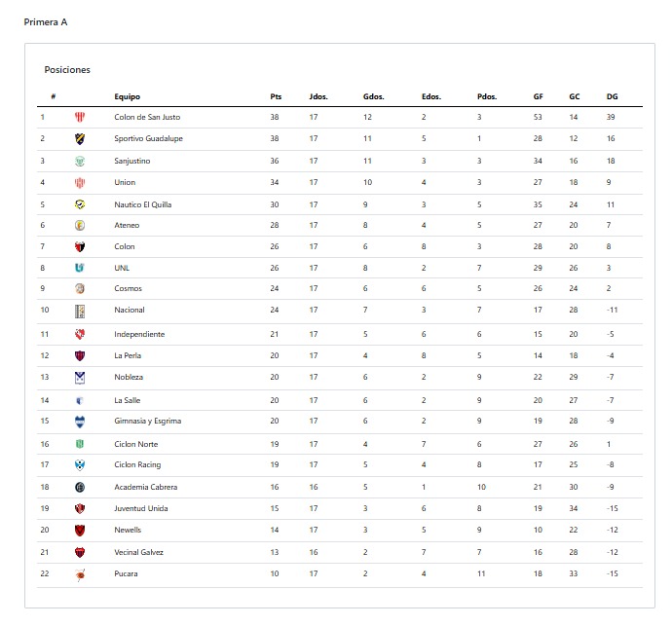Click the Ateneo team name

(x=127, y=225)
